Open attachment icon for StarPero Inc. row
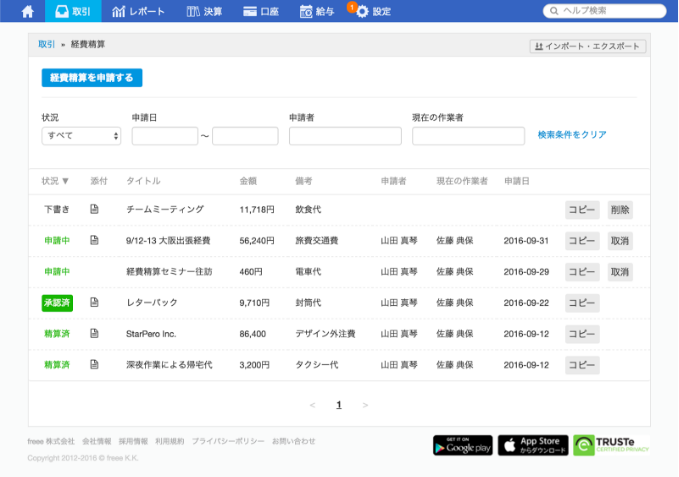 95,333
